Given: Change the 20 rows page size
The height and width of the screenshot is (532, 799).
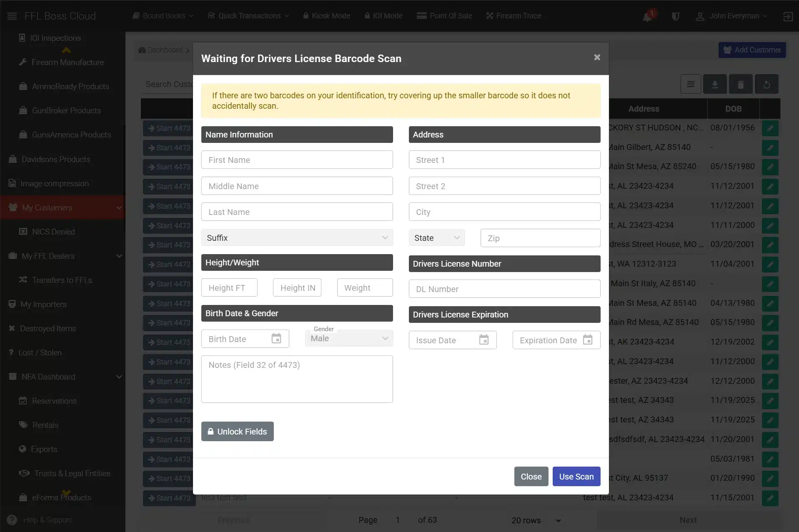Looking at the screenshot, I should click(x=536, y=520).
